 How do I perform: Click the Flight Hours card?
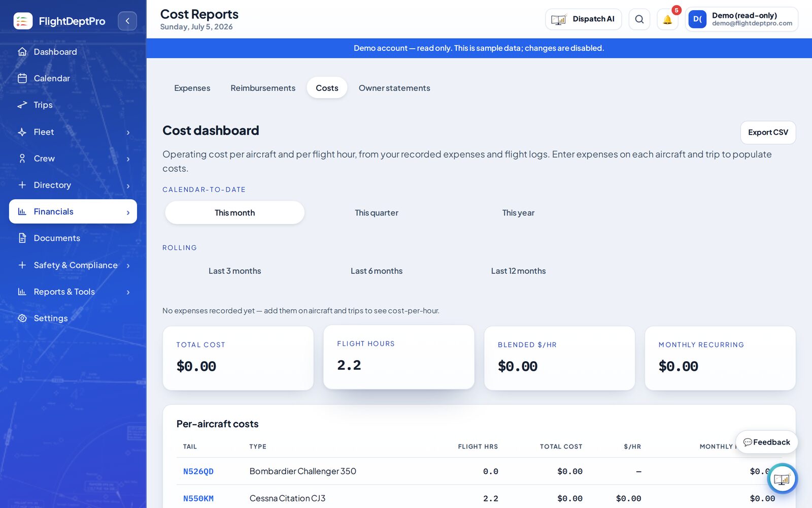[399, 357]
